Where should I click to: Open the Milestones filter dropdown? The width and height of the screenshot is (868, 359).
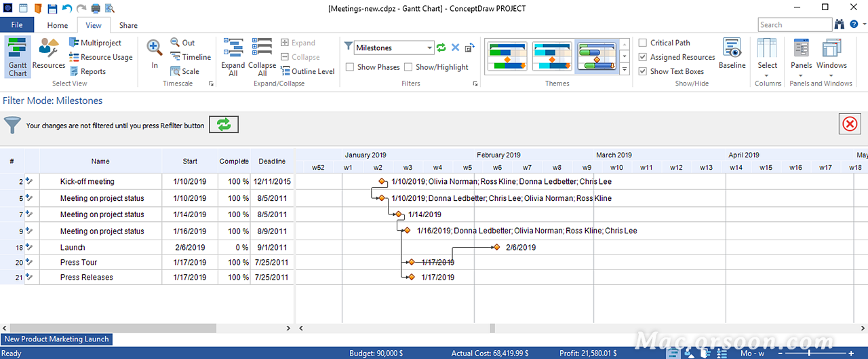[430, 48]
